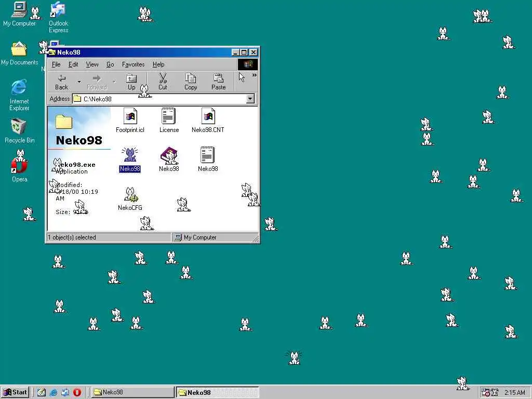Screen dimensions: 532x399
Task: Click the Cut scissors toolbar button
Action: [x=163, y=82]
